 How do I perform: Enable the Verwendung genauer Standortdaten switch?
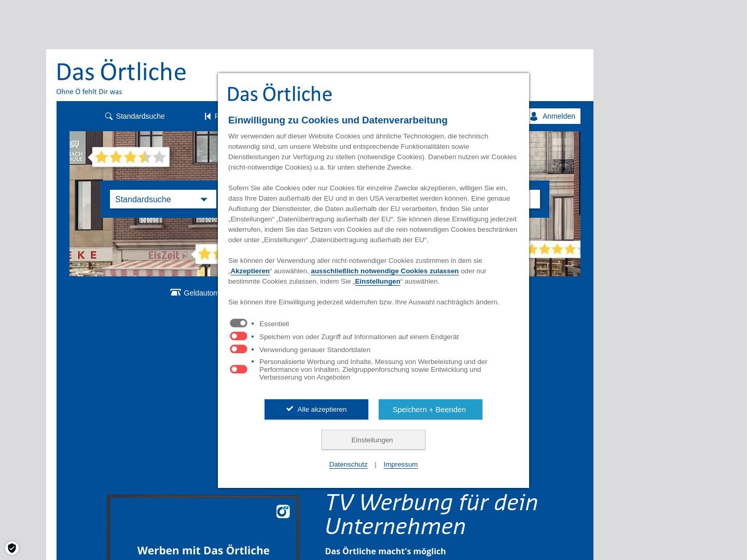tap(239, 349)
